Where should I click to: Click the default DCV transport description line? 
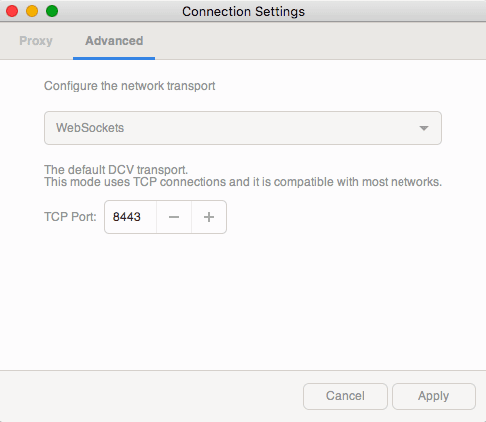point(116,170)
